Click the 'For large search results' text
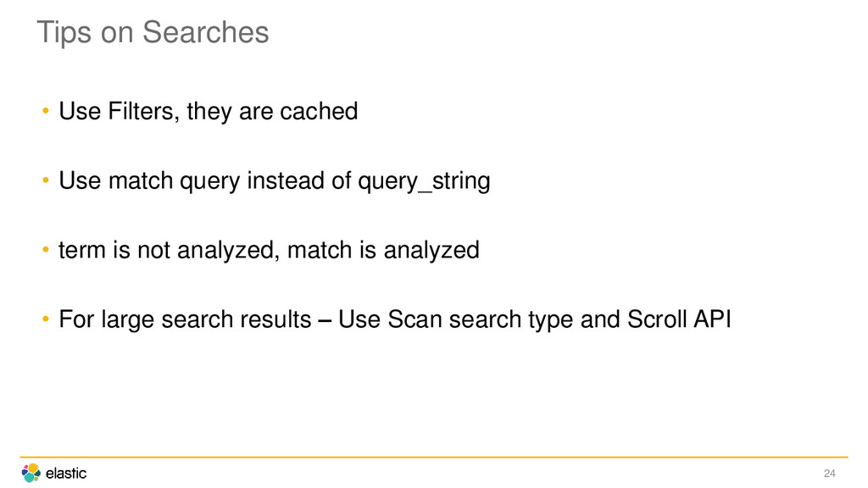This screenshot has height=488, width=868. [185, 319]
